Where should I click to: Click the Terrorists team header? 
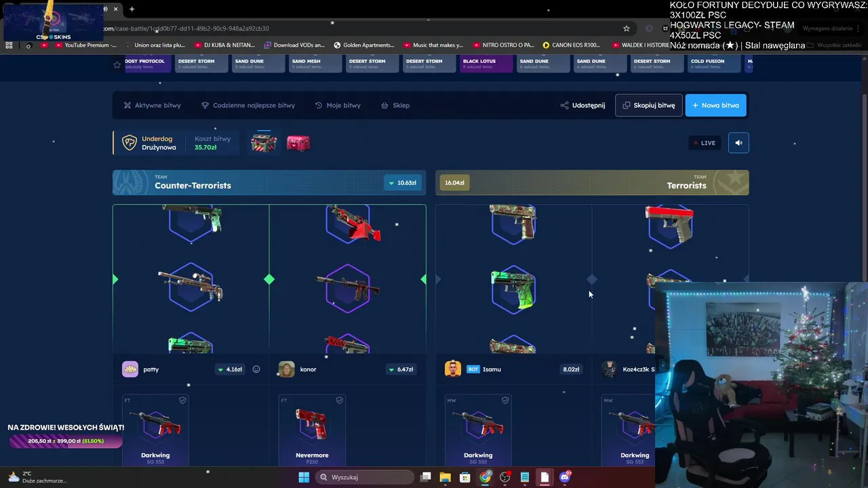[592, 182]
